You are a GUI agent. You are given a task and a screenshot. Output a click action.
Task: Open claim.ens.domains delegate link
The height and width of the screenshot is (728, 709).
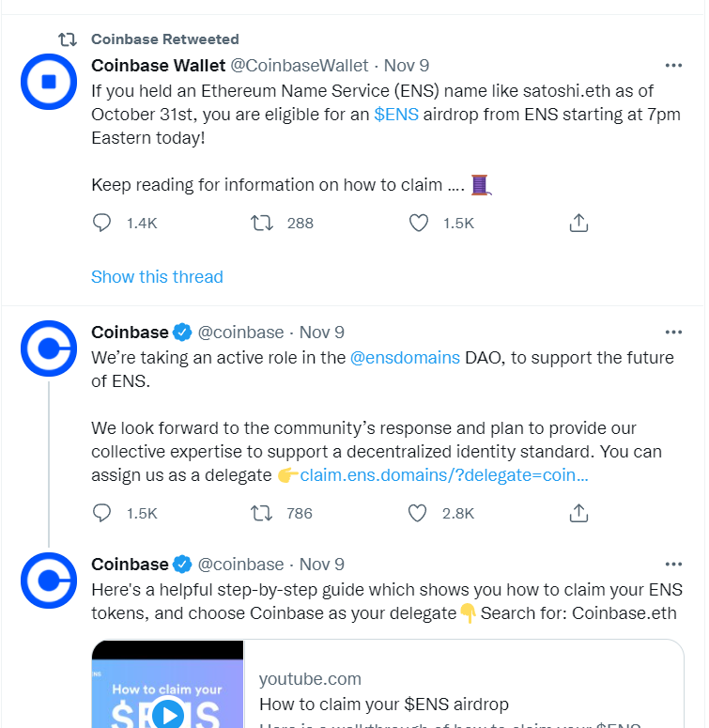click(444, 475)
